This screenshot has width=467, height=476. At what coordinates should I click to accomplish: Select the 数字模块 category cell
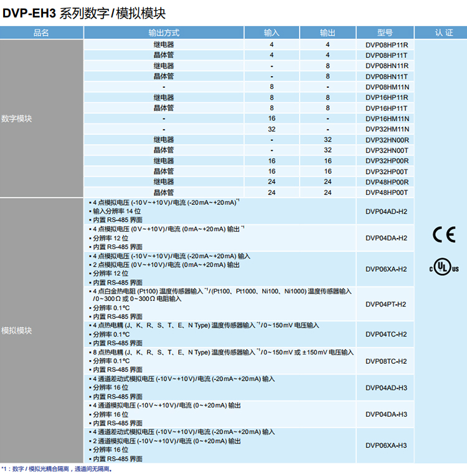pyautogui.click(x=42, y=118)
